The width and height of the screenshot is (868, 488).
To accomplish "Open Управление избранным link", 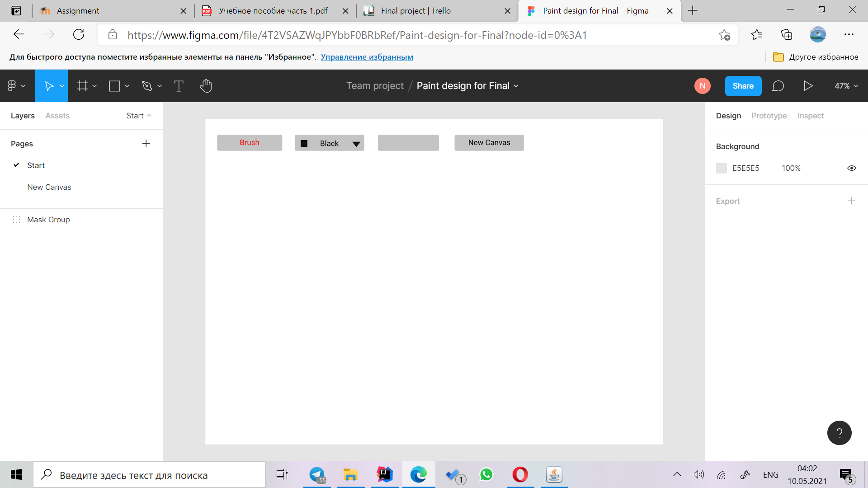I will pos(367,56).
